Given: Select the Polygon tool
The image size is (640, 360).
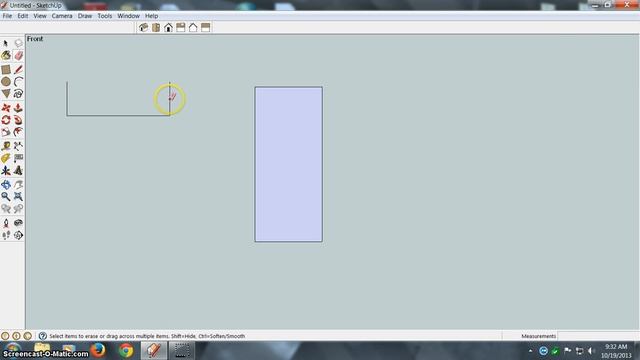Looking at the screenshot, I should click(6, 94).
